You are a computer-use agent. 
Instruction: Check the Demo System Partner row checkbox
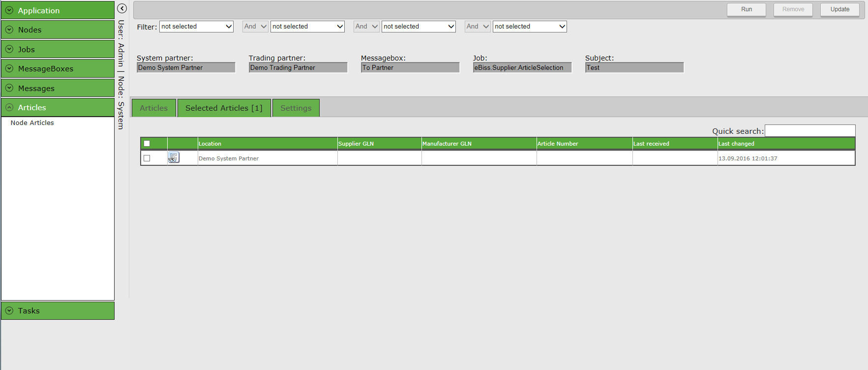click(x=147, y=158)
